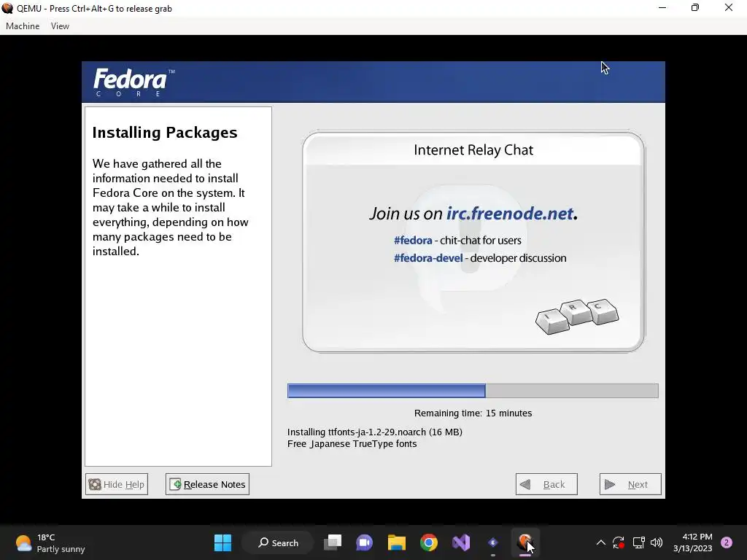The image size is (747, 560).
Task: Click the Internet Relay Chat heading
Action: 473,150
